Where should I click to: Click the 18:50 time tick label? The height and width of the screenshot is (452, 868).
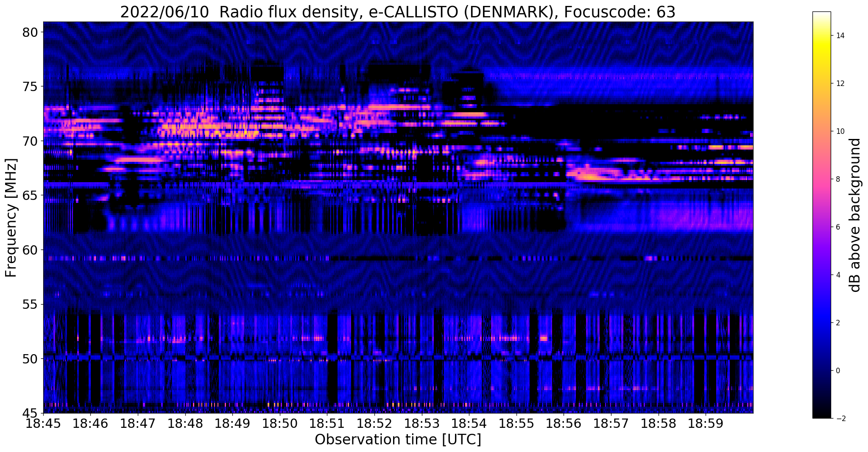click(x=280, y=423)
